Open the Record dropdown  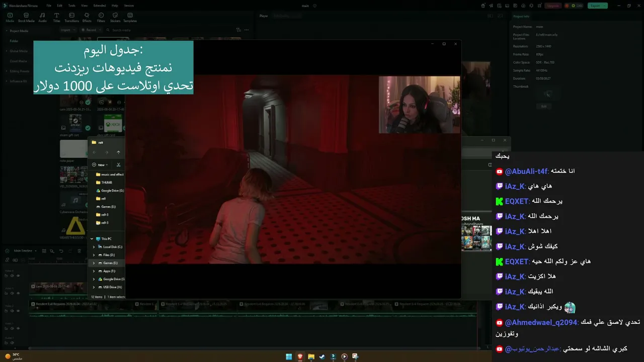(91, 30)
